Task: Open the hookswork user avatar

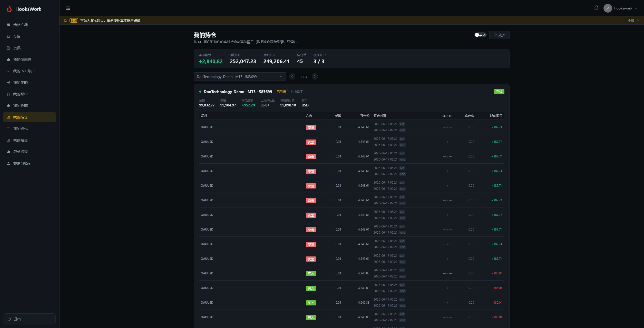Action: pos(608,8)
